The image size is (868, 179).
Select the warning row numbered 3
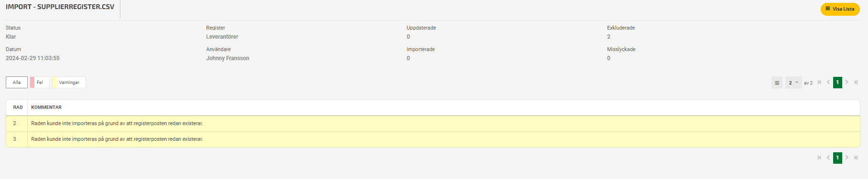pos(433,139)
